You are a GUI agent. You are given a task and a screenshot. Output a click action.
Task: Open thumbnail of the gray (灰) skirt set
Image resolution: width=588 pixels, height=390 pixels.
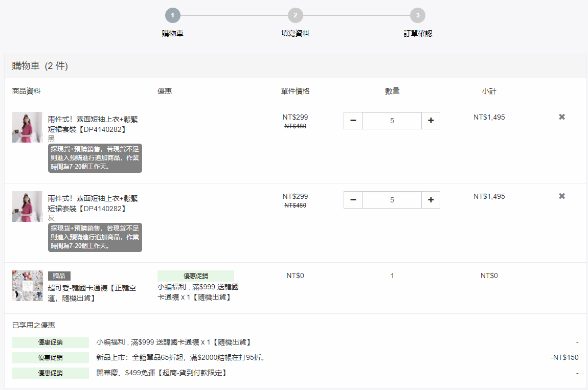(x=27, y=207)
